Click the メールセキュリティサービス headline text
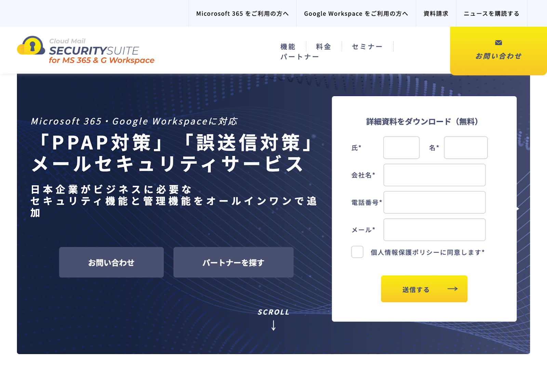Viewport: 547px width, 392px height. tap(168, 164)
